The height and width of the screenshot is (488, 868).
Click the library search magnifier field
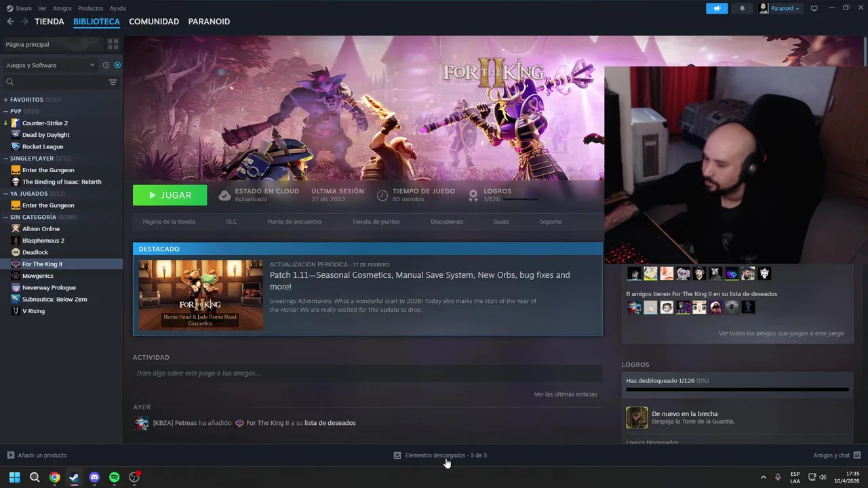pyautogui.click(x=54, y=82)
